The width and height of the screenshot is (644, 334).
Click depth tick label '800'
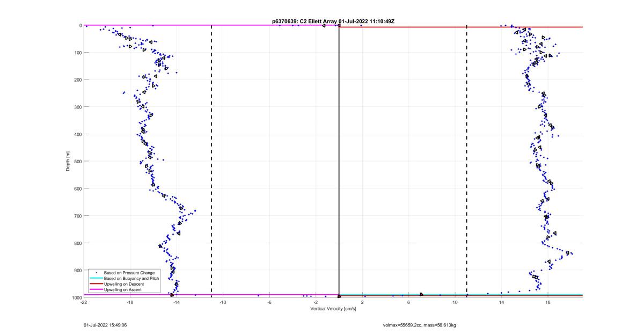pyautogui.click(x=78, y=243)
